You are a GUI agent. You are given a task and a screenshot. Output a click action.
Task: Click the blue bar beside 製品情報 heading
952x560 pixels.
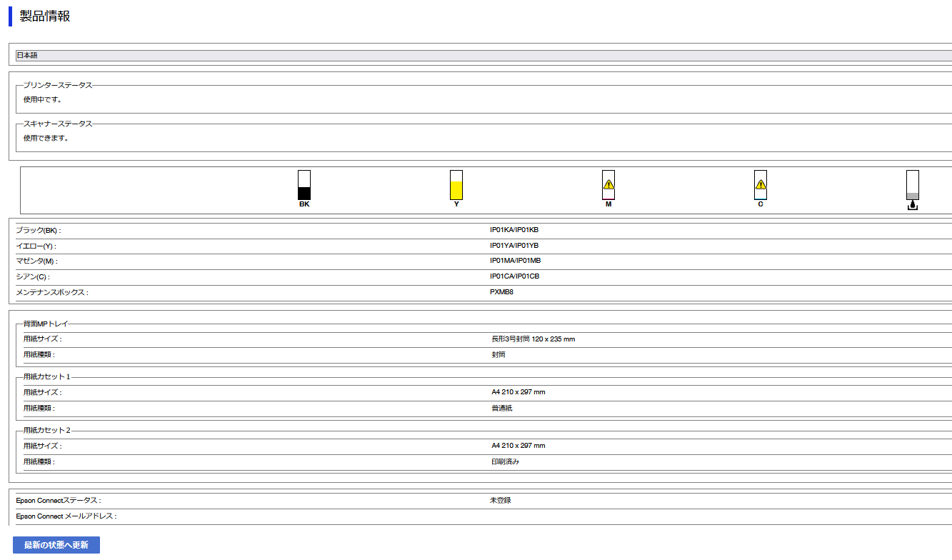click(x=10, y=16)
